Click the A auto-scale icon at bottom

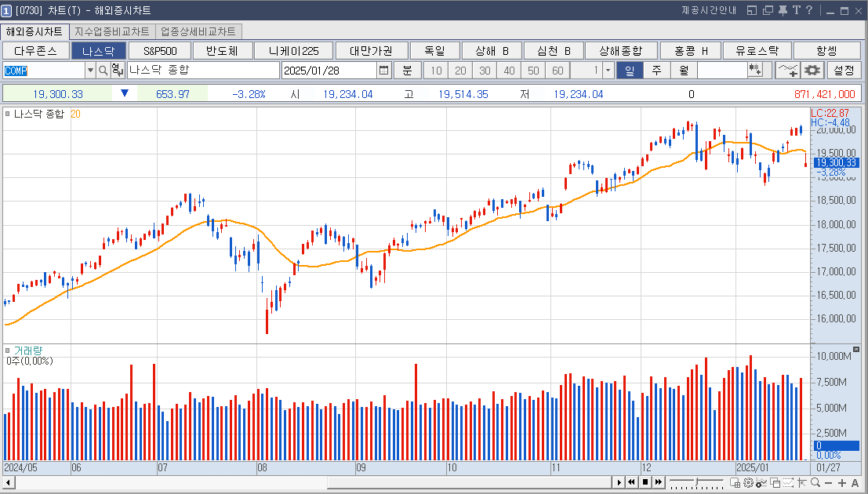pyautogui.click(x=855, y=483)
